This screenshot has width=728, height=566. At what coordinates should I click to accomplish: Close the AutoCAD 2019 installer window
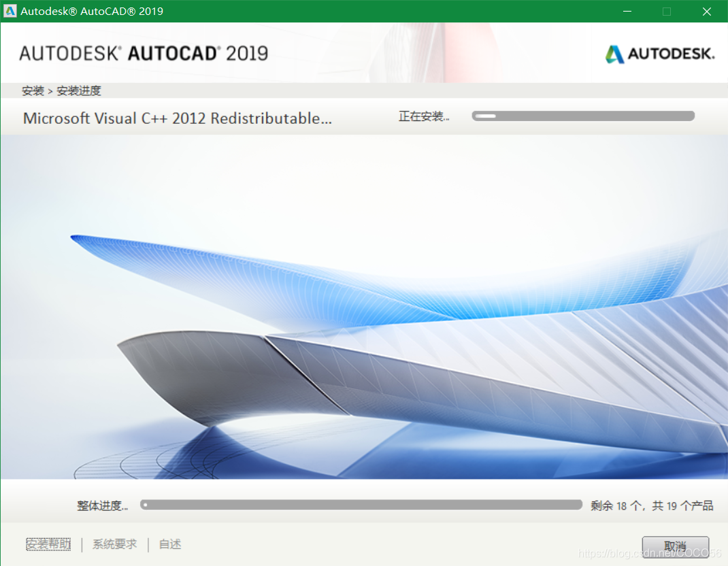(706, 11)
